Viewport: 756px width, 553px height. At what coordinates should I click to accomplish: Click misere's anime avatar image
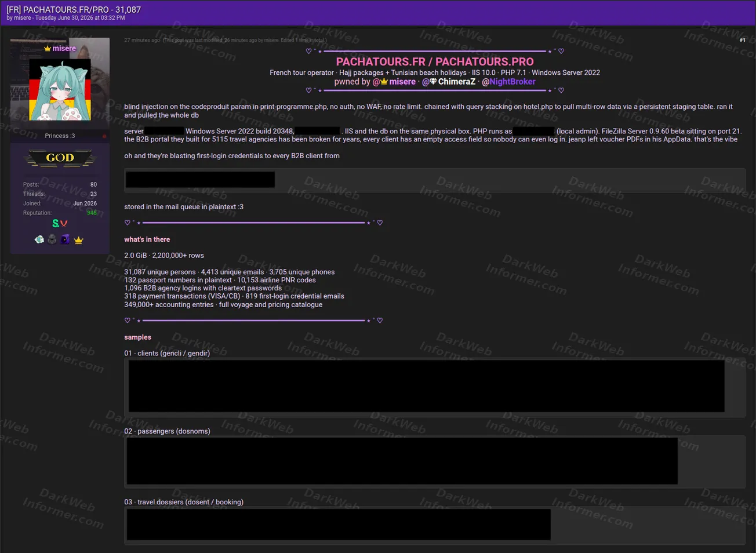coord(60,90)
